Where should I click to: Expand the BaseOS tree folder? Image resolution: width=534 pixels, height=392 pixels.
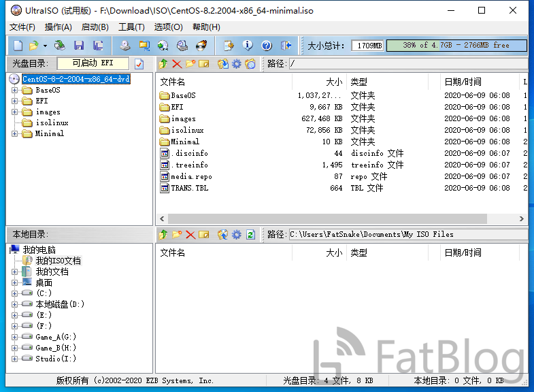[14, 91]
